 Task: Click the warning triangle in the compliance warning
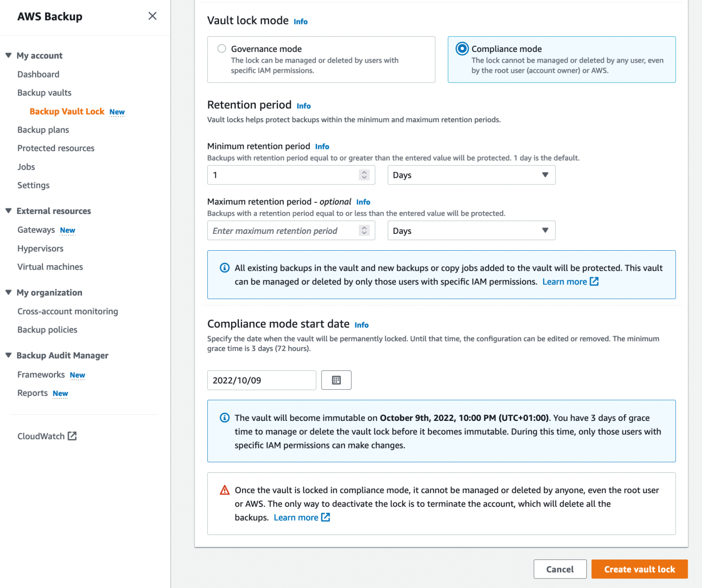224,490
